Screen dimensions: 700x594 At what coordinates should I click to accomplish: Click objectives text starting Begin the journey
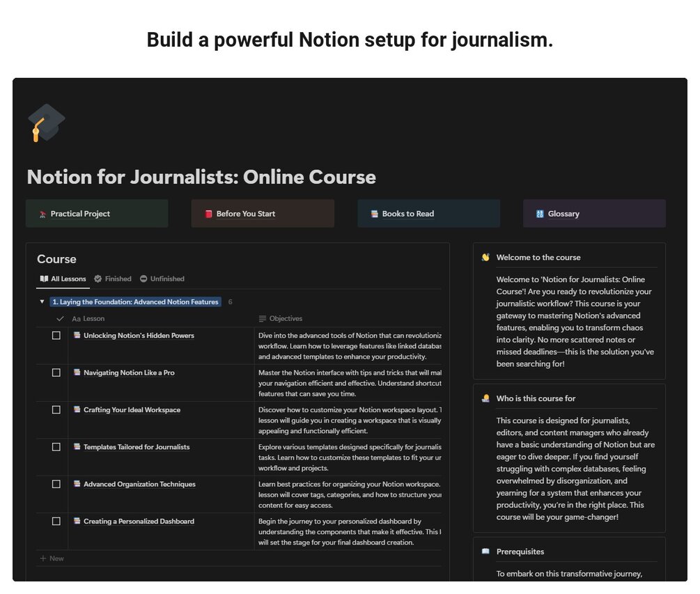point(350,532)
